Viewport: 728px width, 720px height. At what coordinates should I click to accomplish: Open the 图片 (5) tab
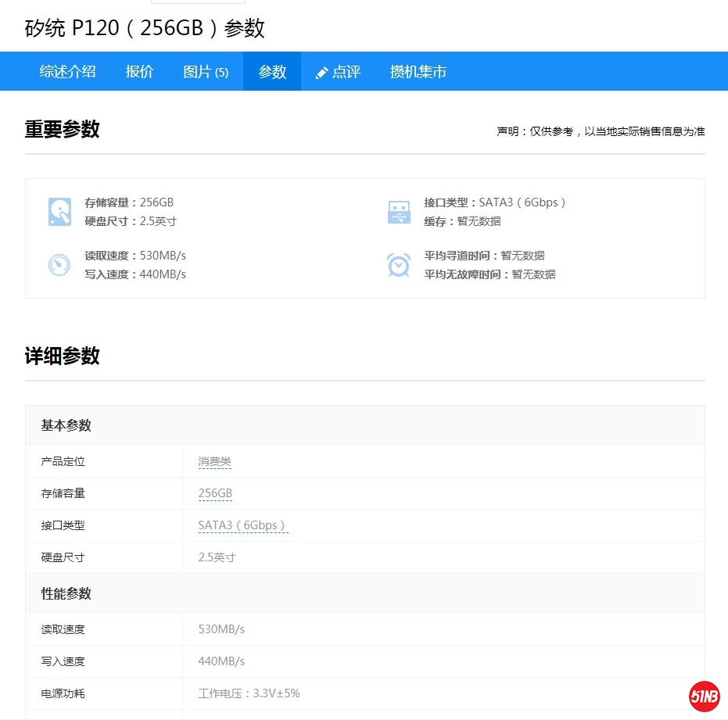click(206, 72)
